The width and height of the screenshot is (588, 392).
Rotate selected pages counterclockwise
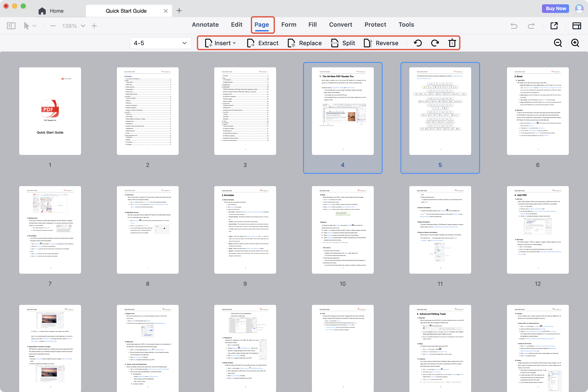(418, 43)
